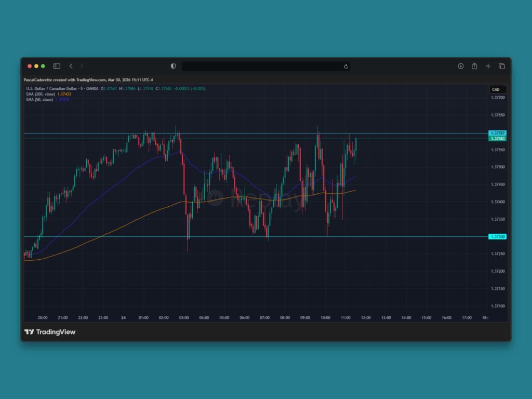Click the tab overview icon
The image size is (532, 399).
click(501, 66)
